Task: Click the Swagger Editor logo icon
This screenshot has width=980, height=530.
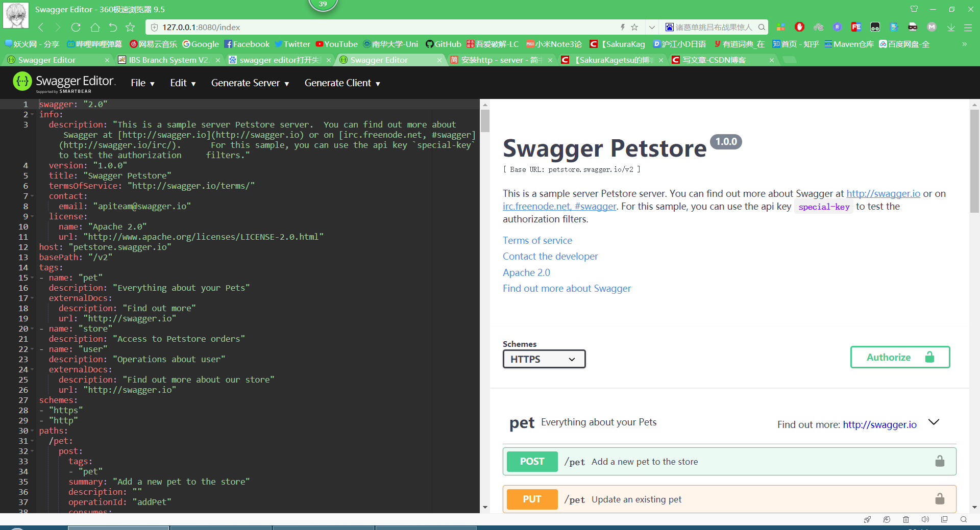Action: (x=22, y=82)
